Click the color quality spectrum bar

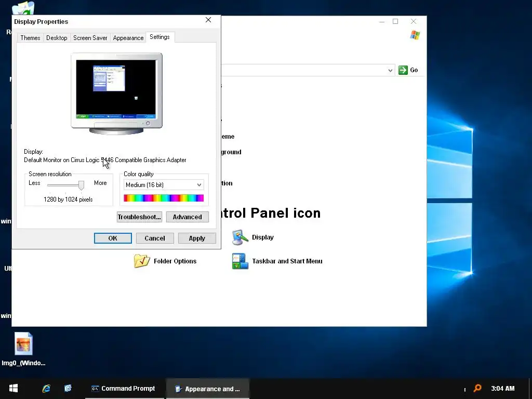164,198
